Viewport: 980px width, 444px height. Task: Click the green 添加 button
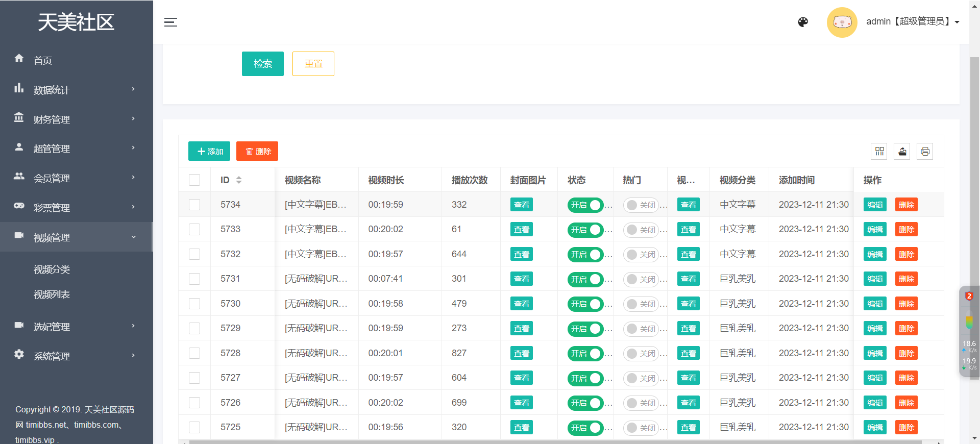pyautogui.click(x=209, y=152)
